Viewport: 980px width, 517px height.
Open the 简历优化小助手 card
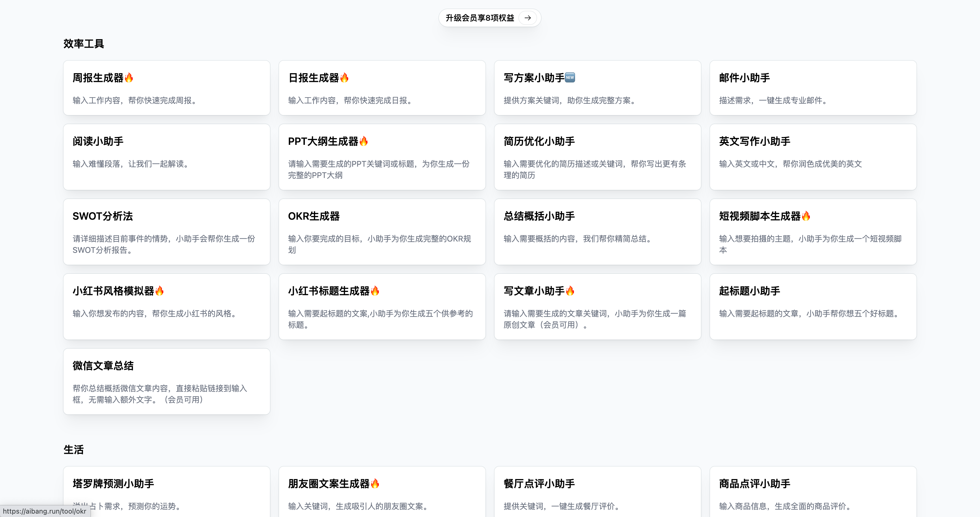pyautogui.click(x=597, y=157)
